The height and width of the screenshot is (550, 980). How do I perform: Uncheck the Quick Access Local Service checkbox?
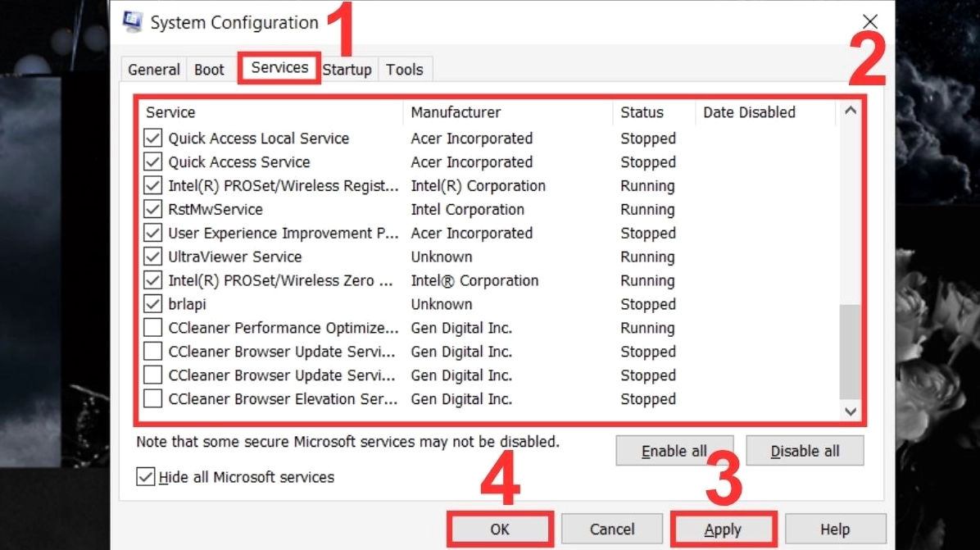pyautogui.click(x=152, y=139)
